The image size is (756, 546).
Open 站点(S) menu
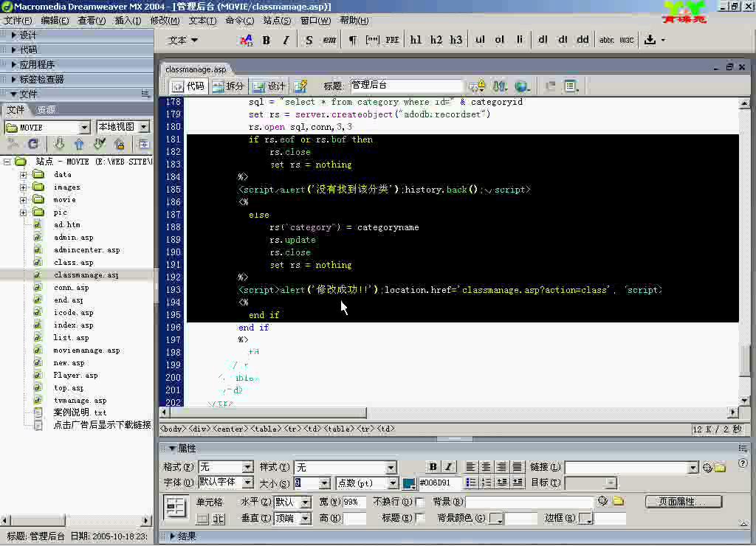pyautogui.click(x=278, y=21)
